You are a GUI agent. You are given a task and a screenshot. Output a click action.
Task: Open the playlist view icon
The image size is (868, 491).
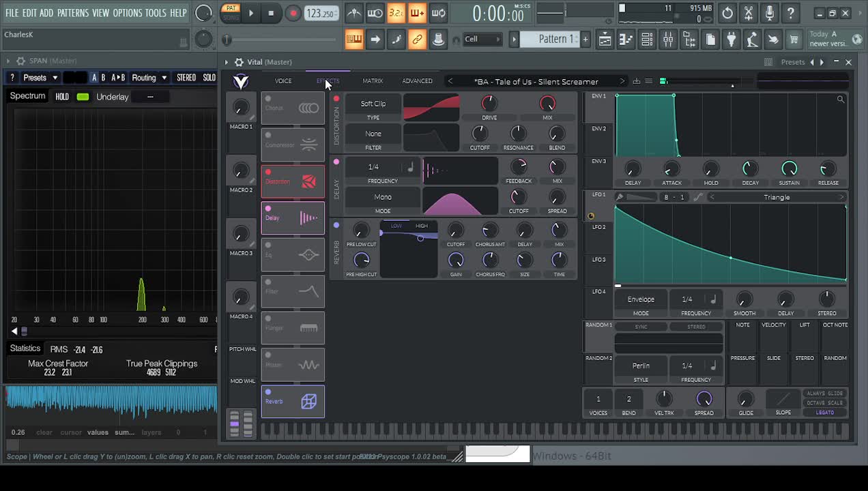[x=605, y=40]
